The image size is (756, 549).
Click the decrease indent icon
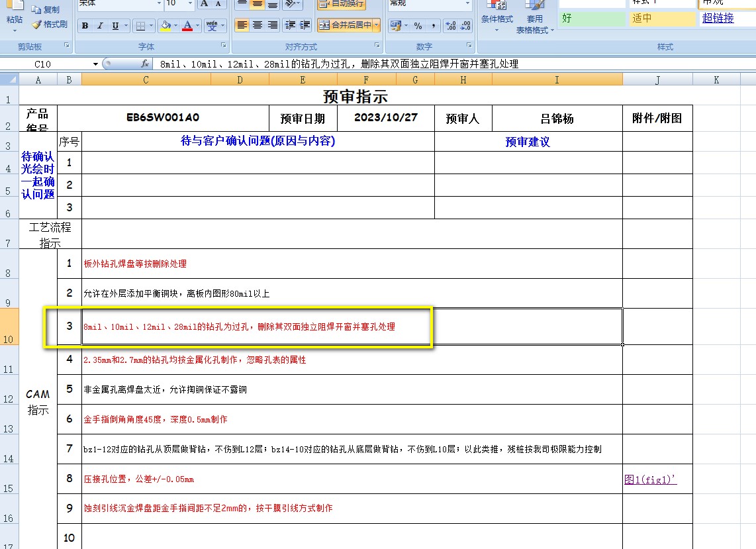click(290, 25)
